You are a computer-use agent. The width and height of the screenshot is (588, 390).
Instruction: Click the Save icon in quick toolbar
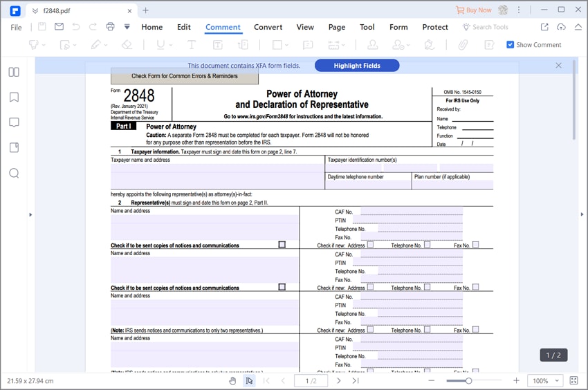pos(42,27)
